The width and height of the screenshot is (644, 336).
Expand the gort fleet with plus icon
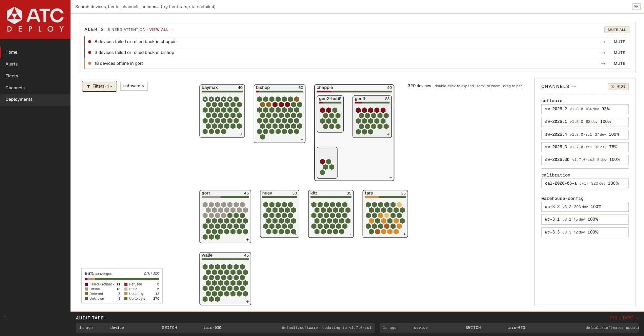coord(247,240)
